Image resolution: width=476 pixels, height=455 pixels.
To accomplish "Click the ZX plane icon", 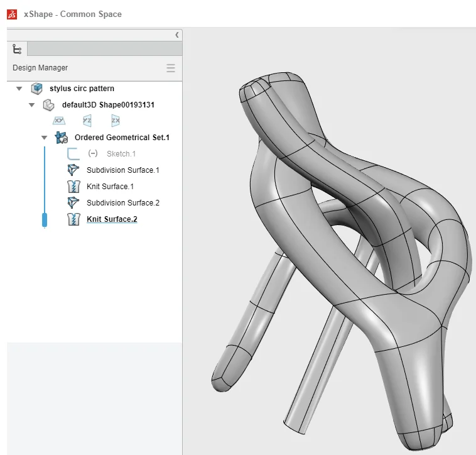I will coord(116,121).
